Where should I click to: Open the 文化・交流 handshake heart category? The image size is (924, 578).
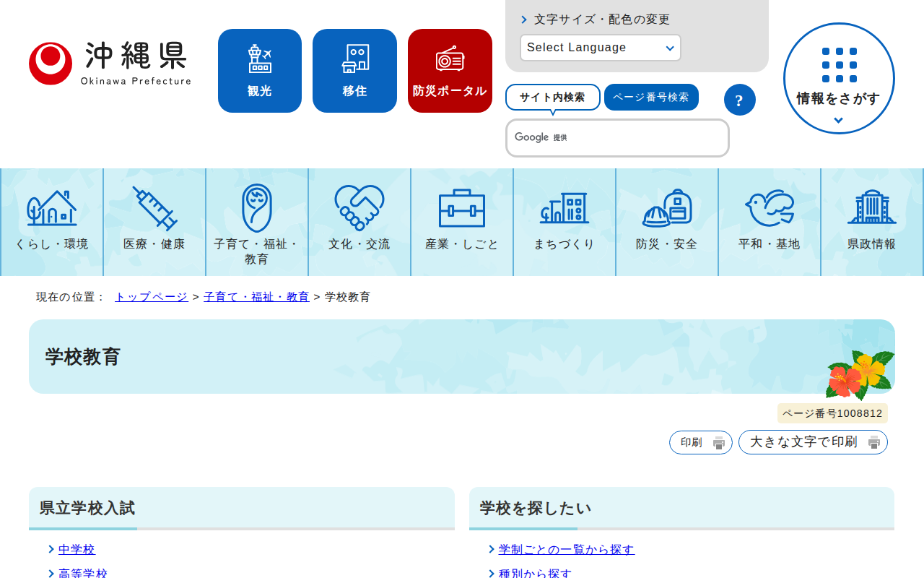(359, 209)
